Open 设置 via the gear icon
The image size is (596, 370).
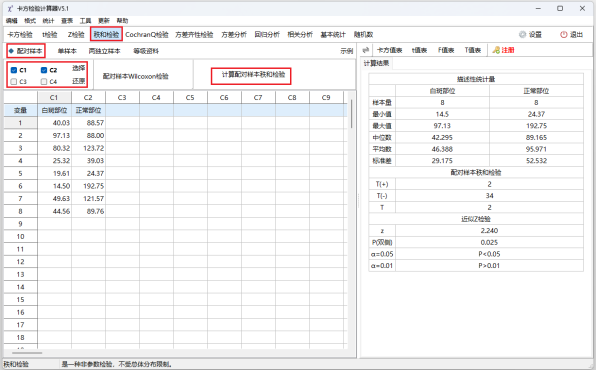pyautogui.click(x=523, y=35)
